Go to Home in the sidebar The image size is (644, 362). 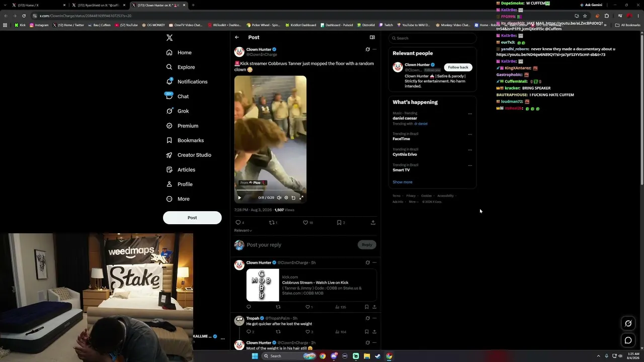(179, 53)
